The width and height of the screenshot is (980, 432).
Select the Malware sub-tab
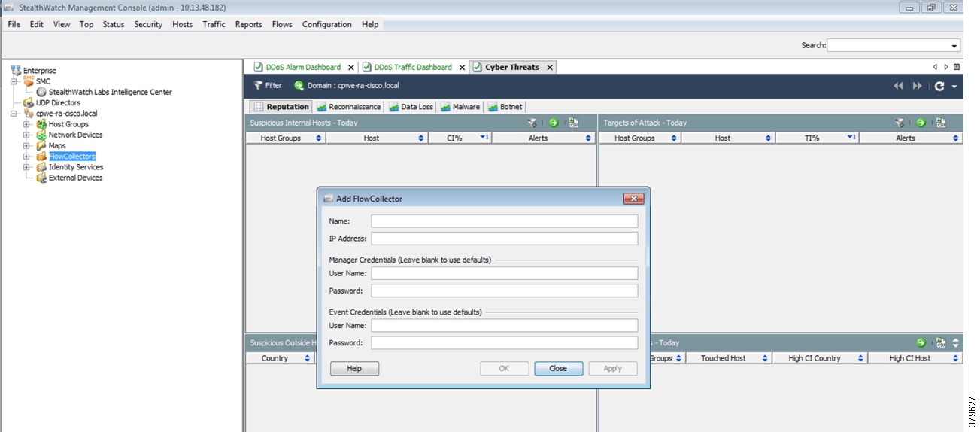click(x=460, y=107)
